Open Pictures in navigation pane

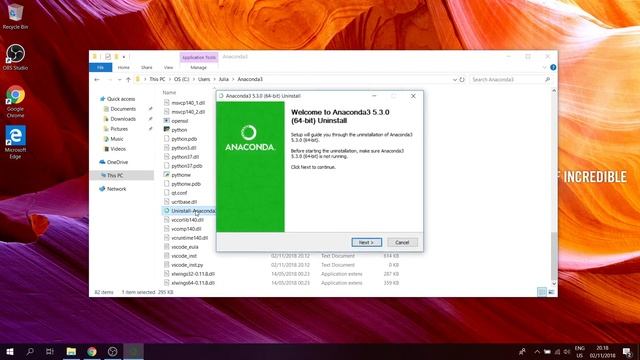pyautogui.click(x=119, y=129)
